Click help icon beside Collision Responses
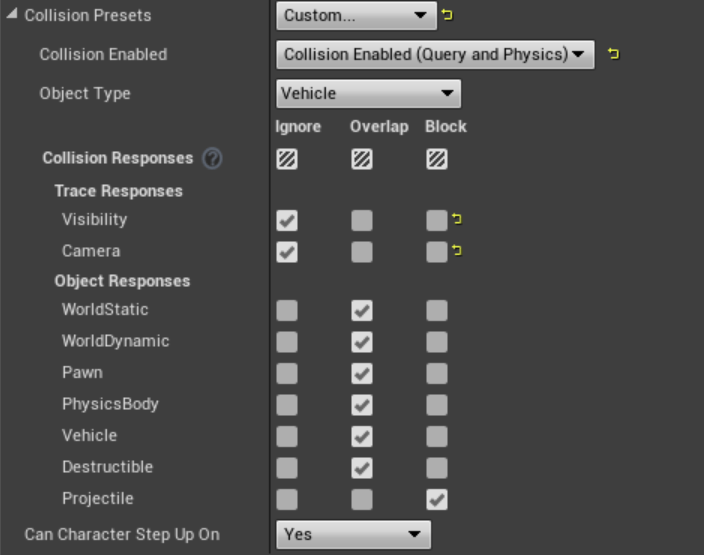Viewport: 704px width, 555px height. tap(212, 158)
